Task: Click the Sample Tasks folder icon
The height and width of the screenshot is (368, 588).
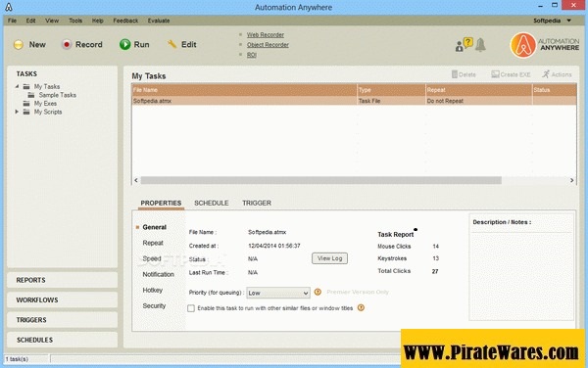Action: coord(31,95)
